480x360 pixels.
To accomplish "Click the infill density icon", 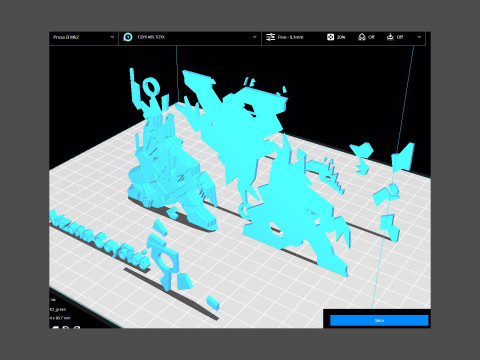I will (330, 37).
